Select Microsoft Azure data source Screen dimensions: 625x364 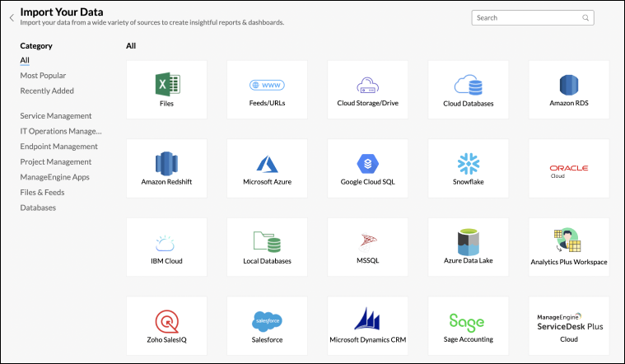click(267, 168)
